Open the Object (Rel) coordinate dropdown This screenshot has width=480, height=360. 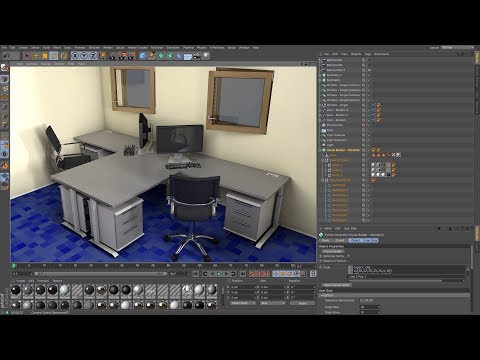(243, 303)
